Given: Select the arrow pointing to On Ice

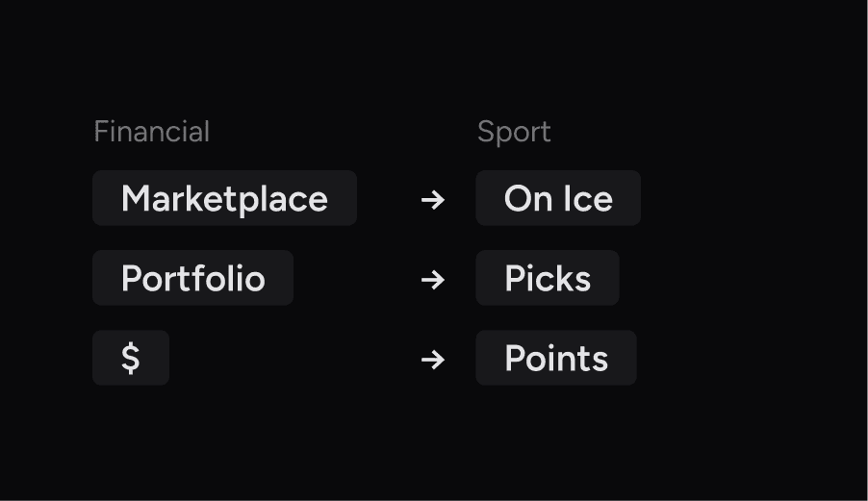Looking at the screenshot, I should [433, 199].
